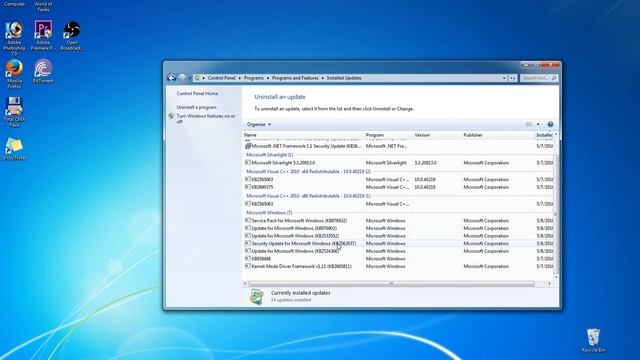Select Microsoft .NET Framework 1.1 Security Update row

(x=398, y=146)
